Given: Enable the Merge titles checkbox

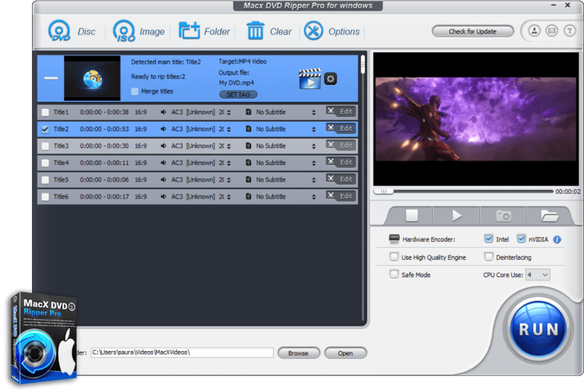Looking at the screenshot, I should [135, 91].
